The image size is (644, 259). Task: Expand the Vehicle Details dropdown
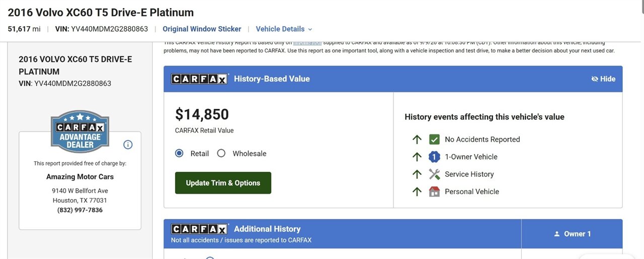284,29
